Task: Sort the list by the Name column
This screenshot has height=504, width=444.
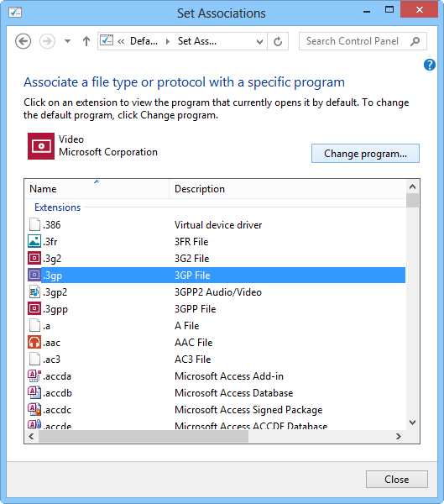Action: click(97, 189)
